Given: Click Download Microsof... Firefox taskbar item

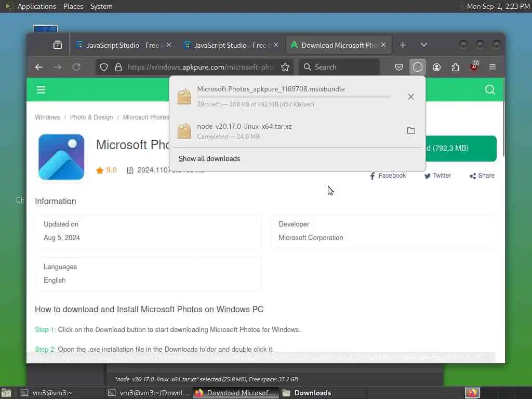Looking at the screenshot, I should tap(236, 393).
